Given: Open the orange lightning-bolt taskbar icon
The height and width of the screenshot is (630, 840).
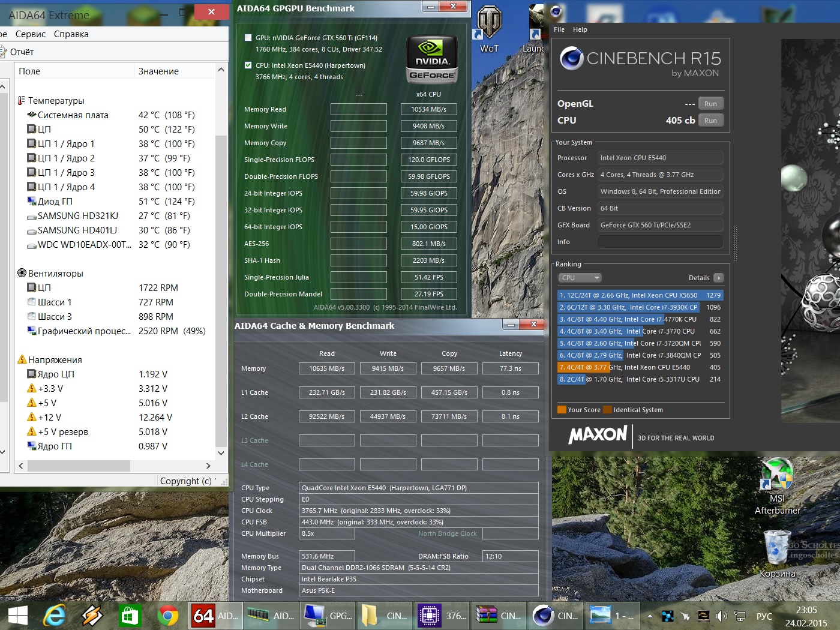Looking at the screenshot, I should pyautogui.click(x=92, y=616).
